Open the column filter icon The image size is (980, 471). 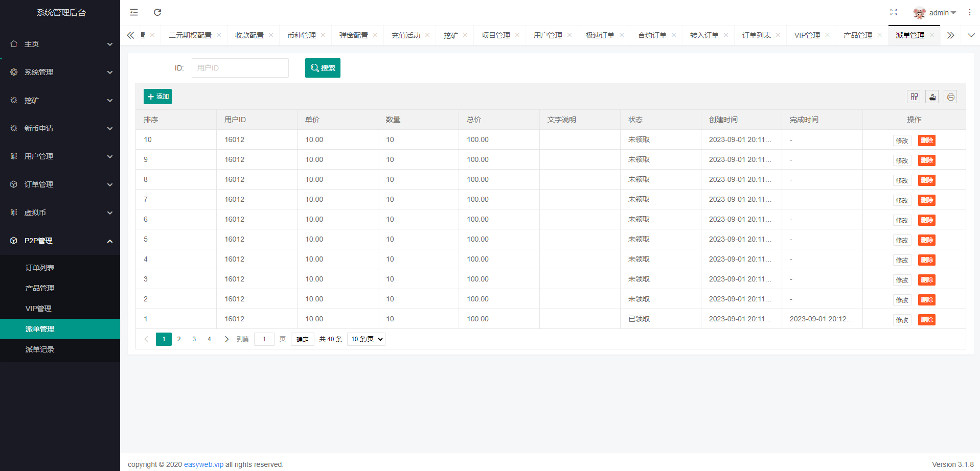click(x=914, y=97)
